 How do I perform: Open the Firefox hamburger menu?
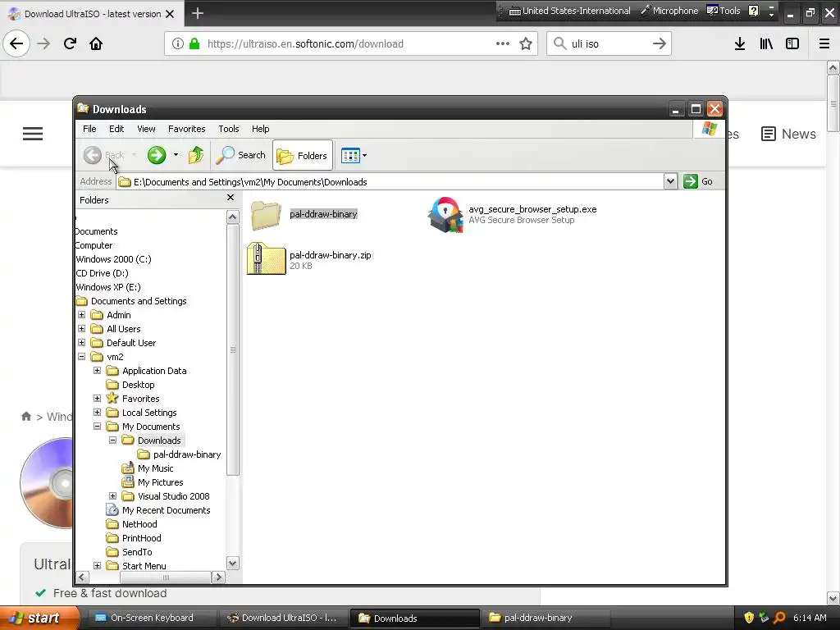click(x=824, y=43)
